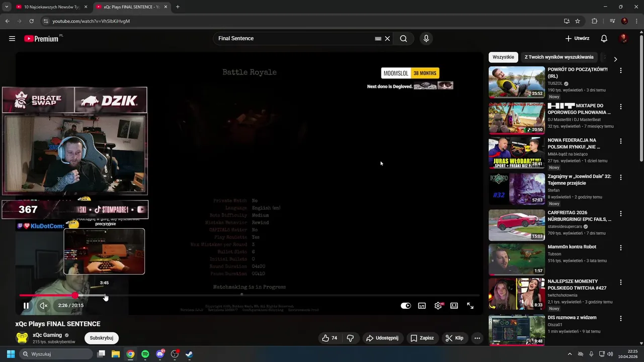644x362 pixels.
Task: Open the on-screen keyboard in search box
Action: 378,39
